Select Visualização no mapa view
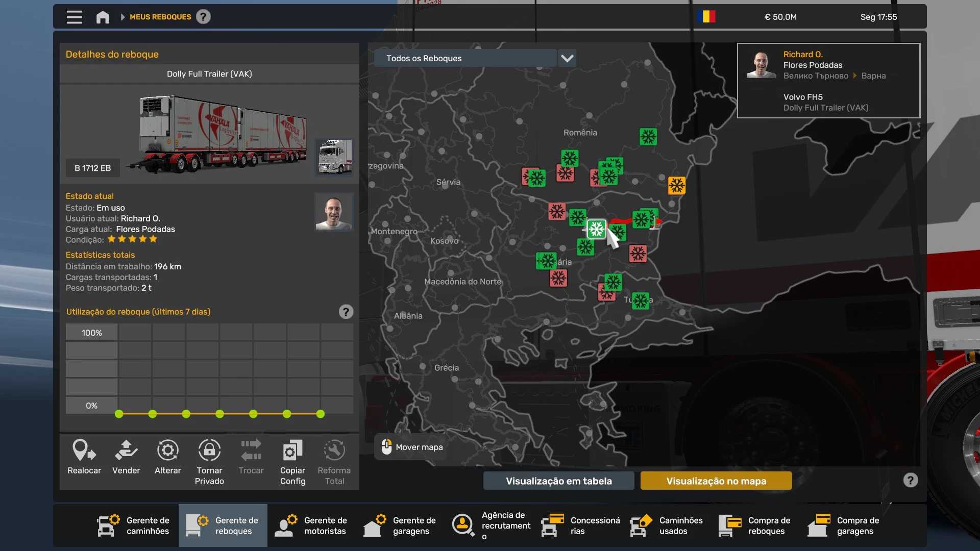The height and width of the screenshot is (551, 980). coord(716,481)
